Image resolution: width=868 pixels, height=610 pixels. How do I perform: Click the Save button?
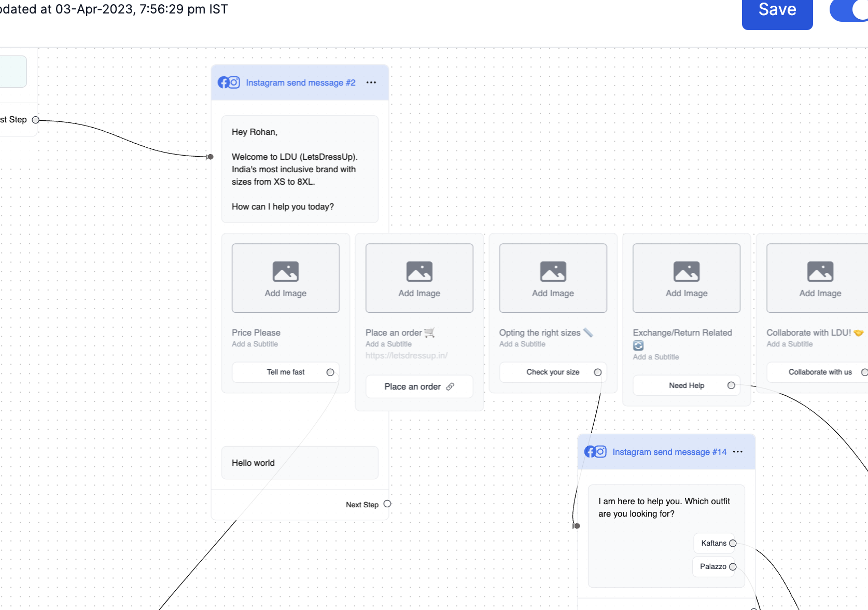tap(777, 9)
